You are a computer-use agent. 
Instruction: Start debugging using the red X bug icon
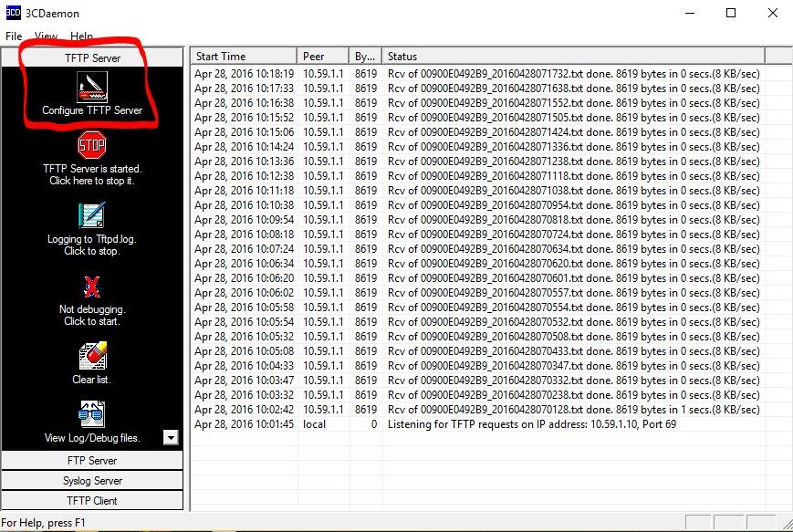click(92, 287)
